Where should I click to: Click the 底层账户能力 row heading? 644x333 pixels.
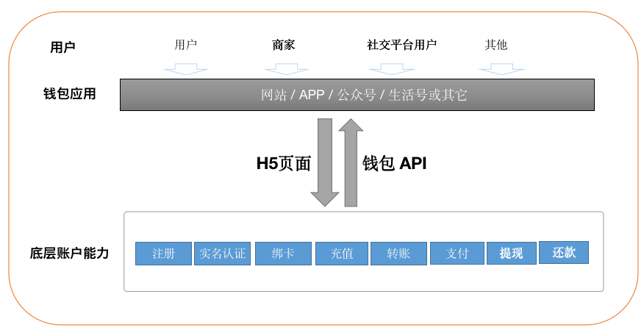(x=69, y=253)
